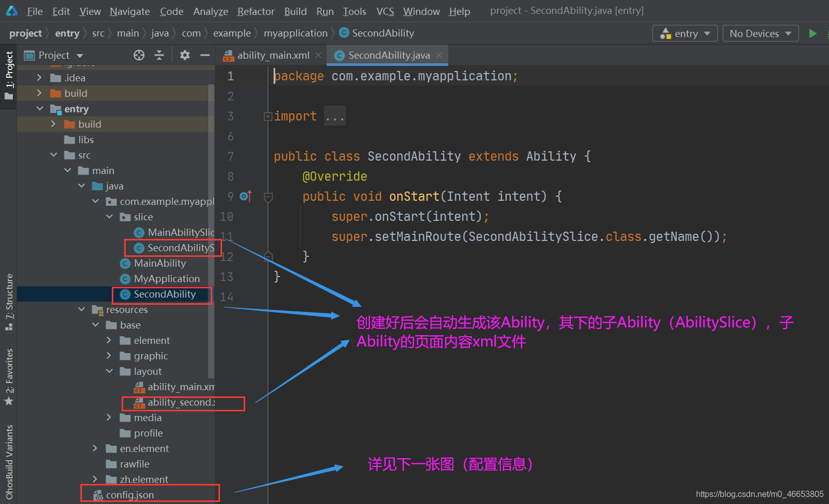
Task: Select ability_second file in layout folder
Action: 181,402
